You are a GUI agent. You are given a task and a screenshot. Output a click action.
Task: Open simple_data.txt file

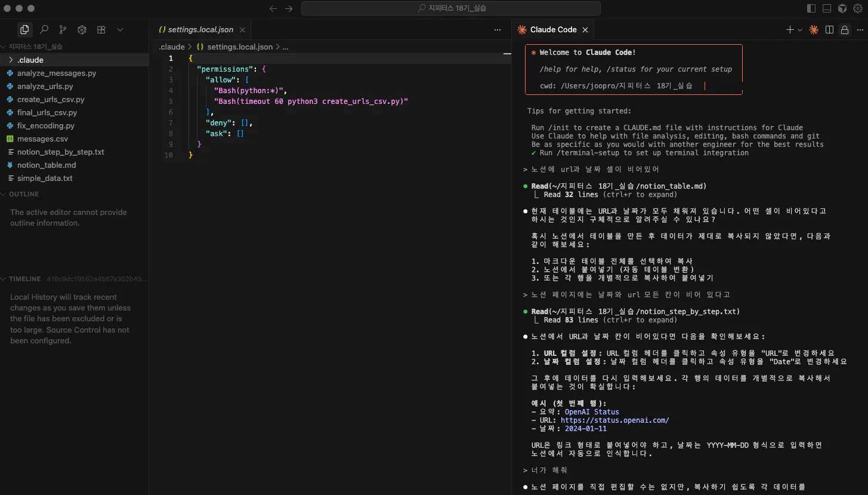[75, 178]
